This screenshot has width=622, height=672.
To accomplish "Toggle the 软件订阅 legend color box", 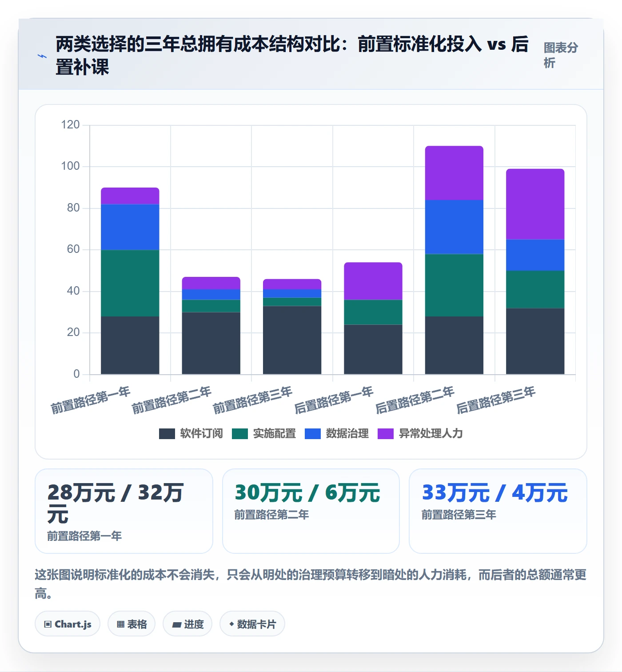I will 167,434.
